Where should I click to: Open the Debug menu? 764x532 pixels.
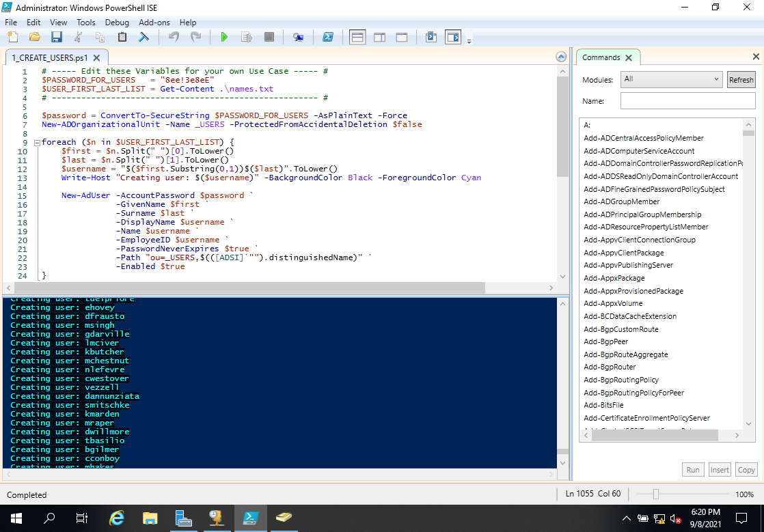pyautogui.click(x=117, y=23)
